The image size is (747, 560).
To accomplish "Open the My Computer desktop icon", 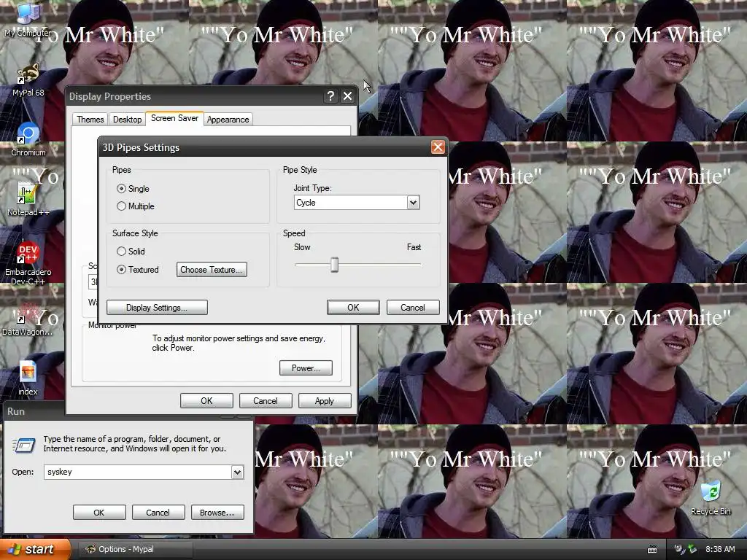I will 28,19.
